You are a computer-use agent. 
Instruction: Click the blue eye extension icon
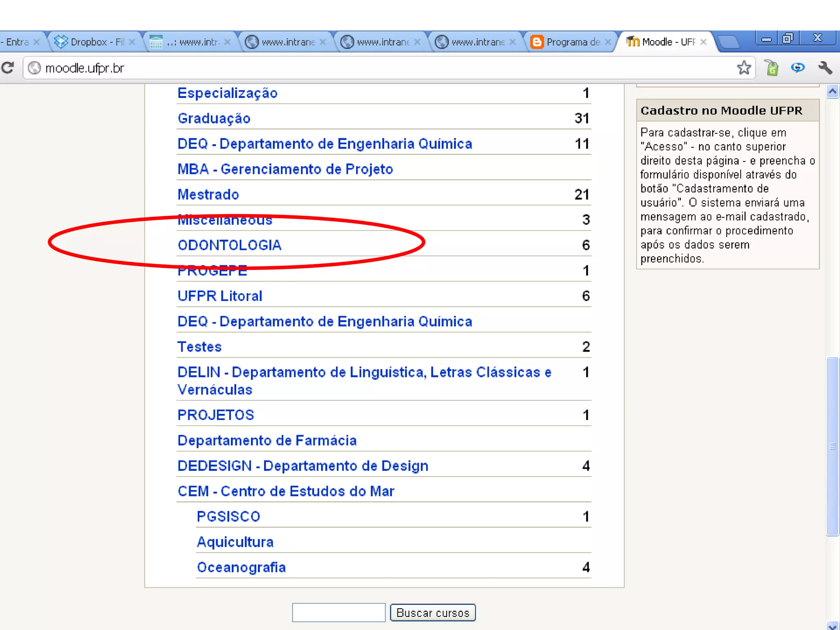pos(798,68)
